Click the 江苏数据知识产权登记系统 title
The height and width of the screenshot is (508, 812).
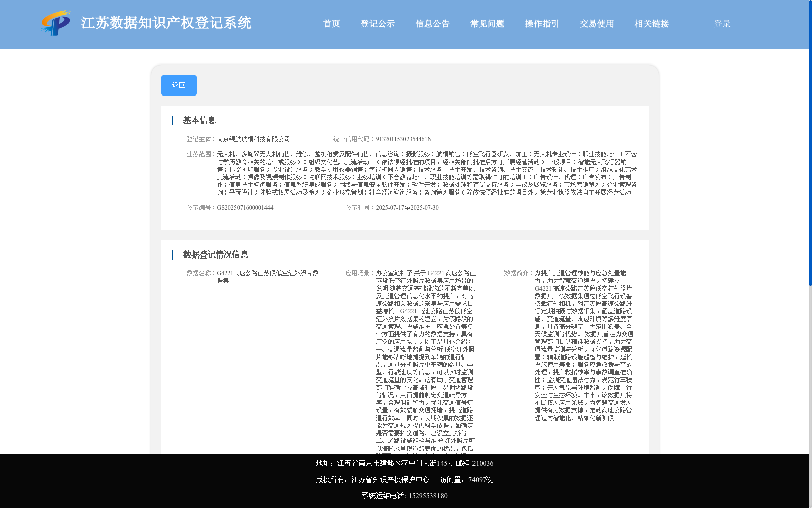[x=166, y=23]
